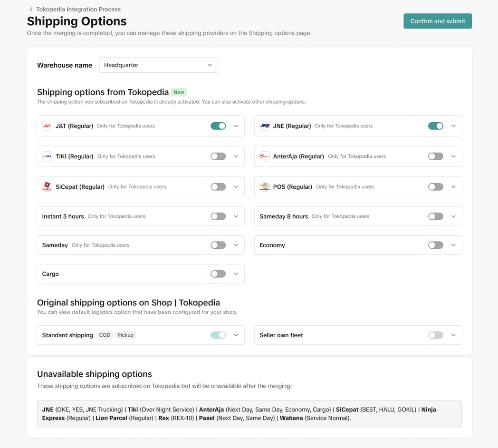
Task: Enable the TIKI (Regular) shipping toggle
Action: pos(218,156)
